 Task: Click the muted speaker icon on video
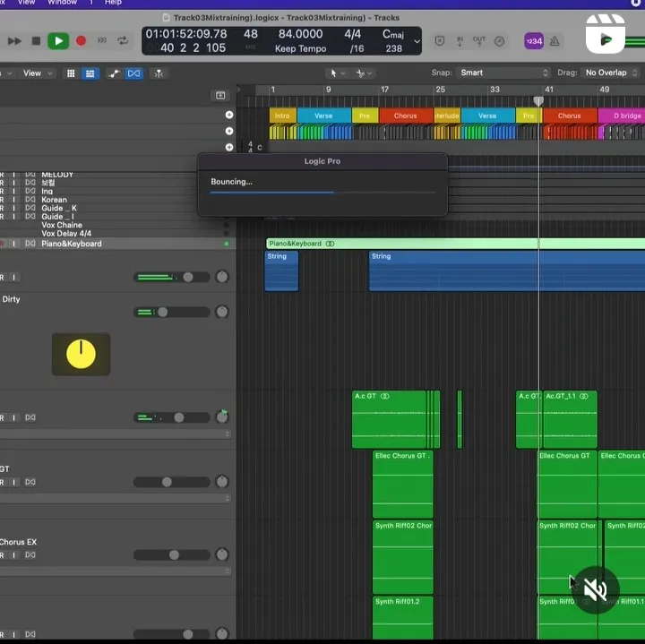point(596,589)
